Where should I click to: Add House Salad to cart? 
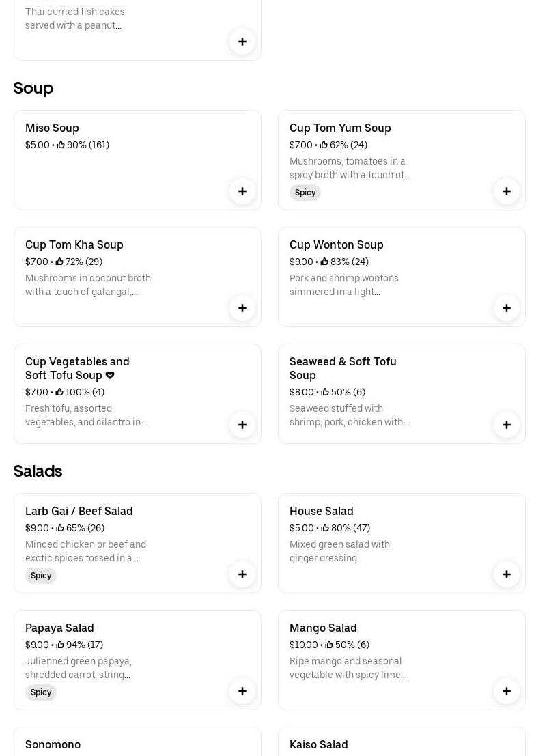[507, 574]
